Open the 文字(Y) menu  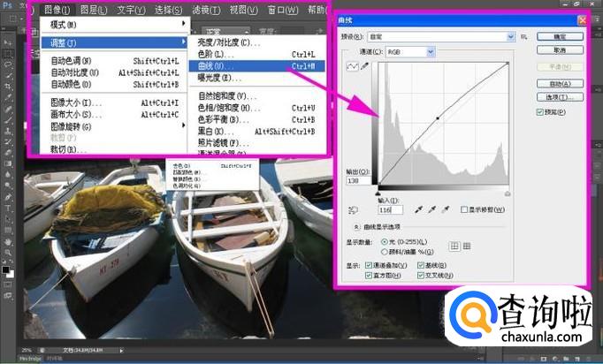click(x=131, y=9)
